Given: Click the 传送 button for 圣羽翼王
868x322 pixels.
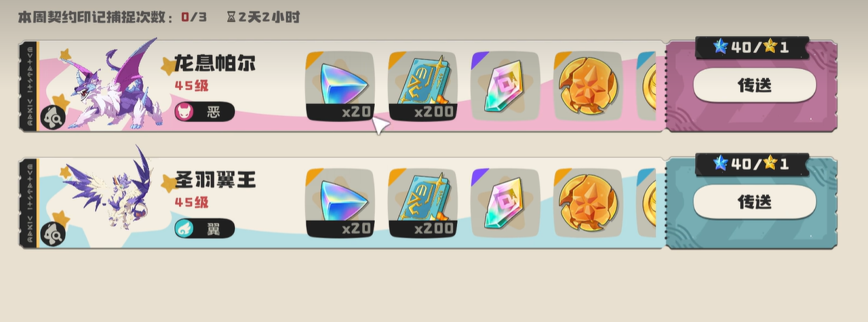Looking at the screenshot, I should coord(754,202).
